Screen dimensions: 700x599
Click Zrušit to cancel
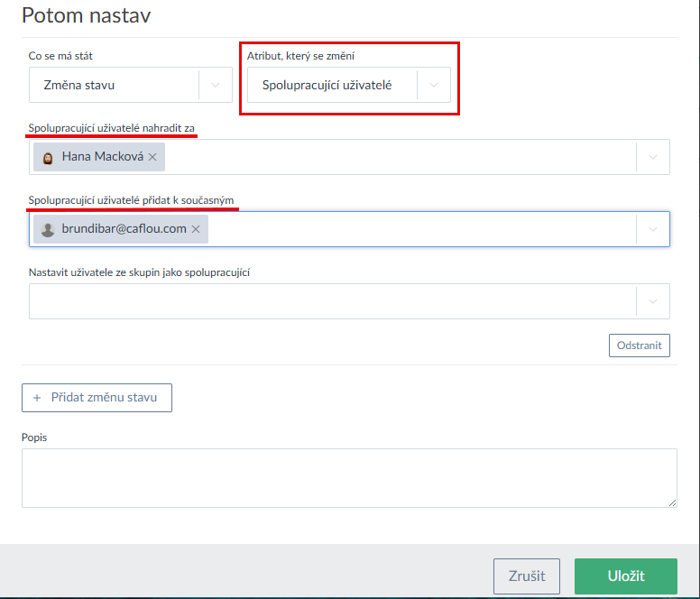526,576
